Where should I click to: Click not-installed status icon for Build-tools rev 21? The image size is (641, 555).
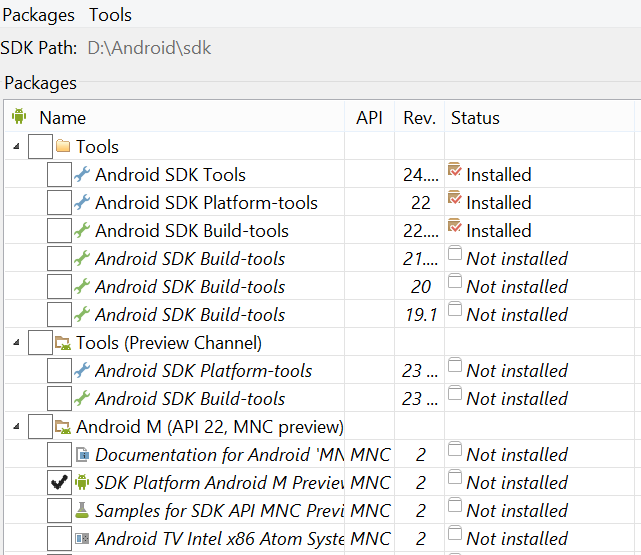tap(455, 253)
